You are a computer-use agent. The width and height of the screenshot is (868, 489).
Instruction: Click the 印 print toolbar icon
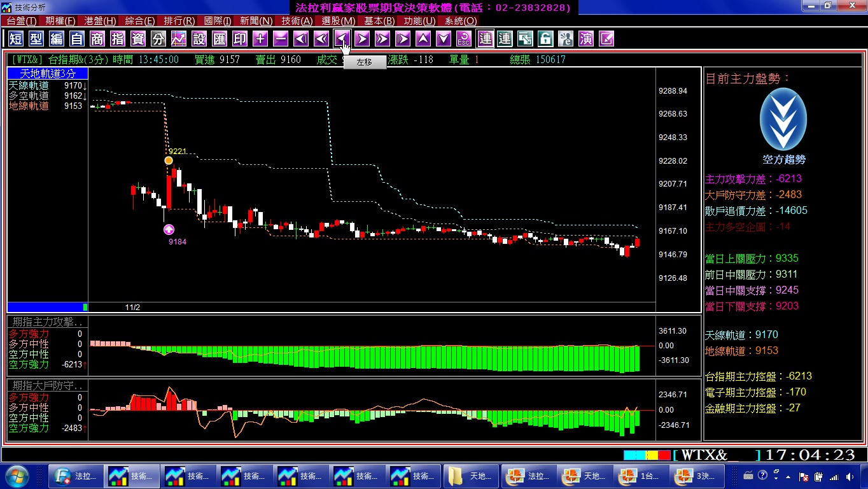tap(240, 39)
